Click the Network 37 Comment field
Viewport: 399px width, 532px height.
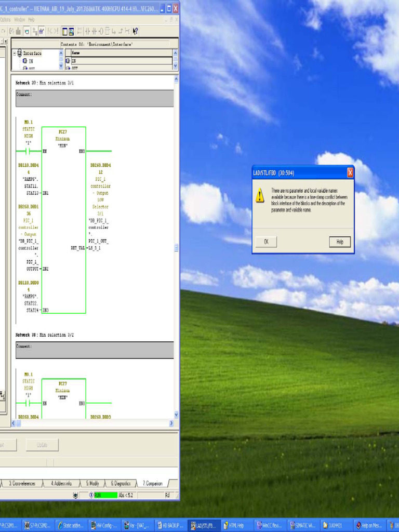(95, 98)
